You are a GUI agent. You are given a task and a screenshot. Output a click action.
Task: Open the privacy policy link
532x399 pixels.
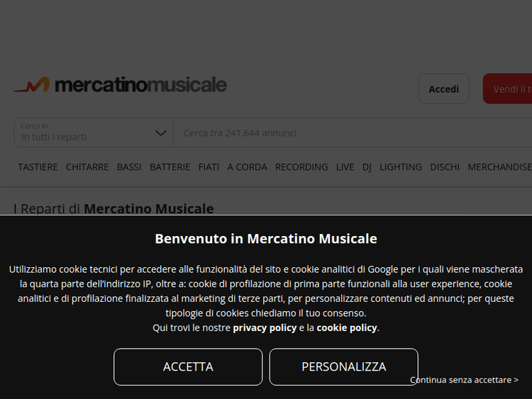click(x=265, y=328)
